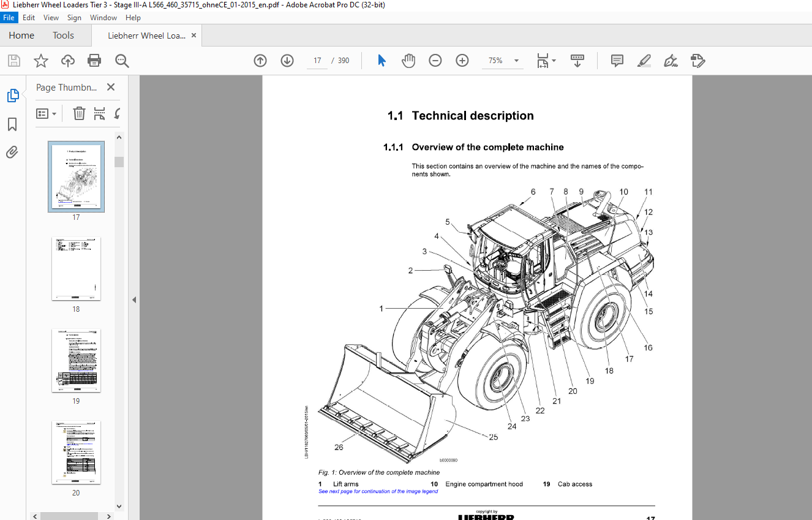Click the extract pages thumbnail toolbar icon
This screenshot has height=520, width=812.
click(99, 113)
